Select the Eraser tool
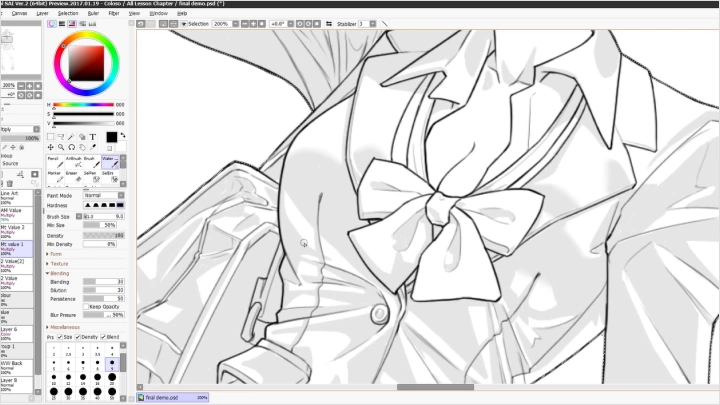Viewport: 720px width, 405px height. click(x=73, y=177)
